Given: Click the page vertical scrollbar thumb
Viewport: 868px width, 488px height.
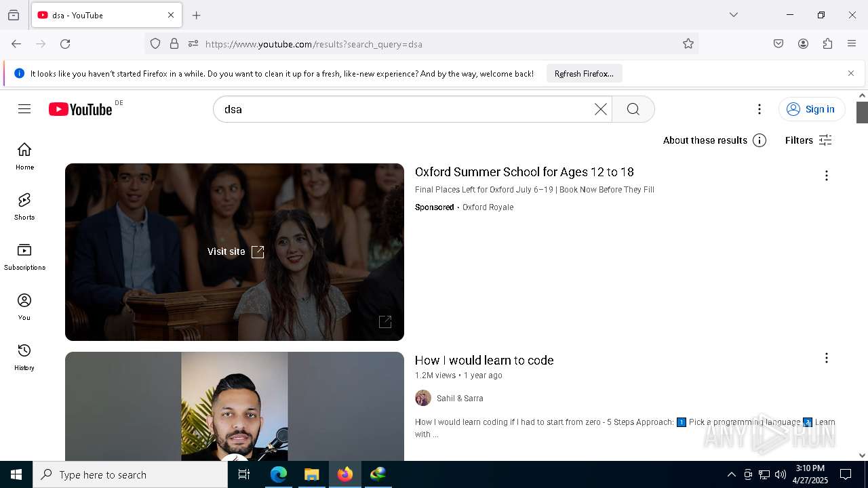Looking at the screenshot, I should (863, 113).
